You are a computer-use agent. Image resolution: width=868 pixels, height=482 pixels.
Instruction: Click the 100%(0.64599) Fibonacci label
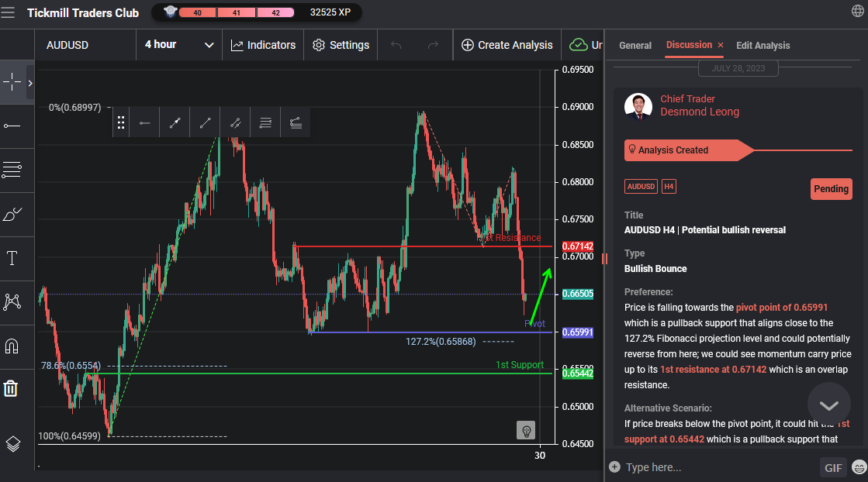pyautogui.click(x=69, y=436)
